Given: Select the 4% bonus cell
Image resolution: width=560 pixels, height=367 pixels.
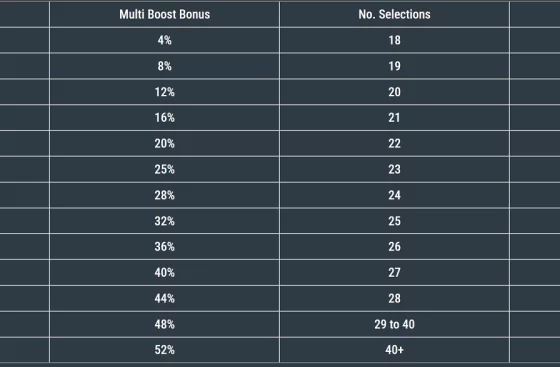Looking at the screenshot, I should pos(164,40).
